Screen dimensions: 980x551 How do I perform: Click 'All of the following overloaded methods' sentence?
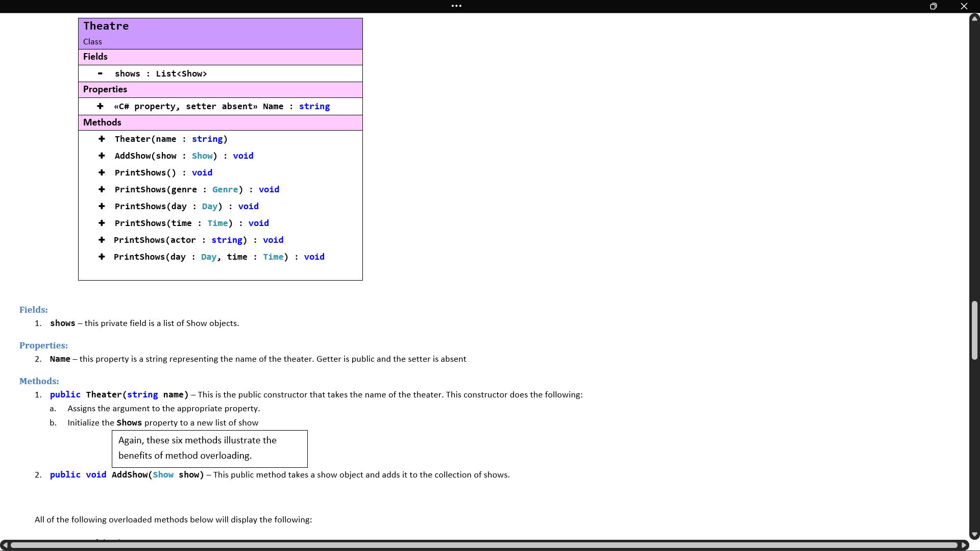pos(174,519)
